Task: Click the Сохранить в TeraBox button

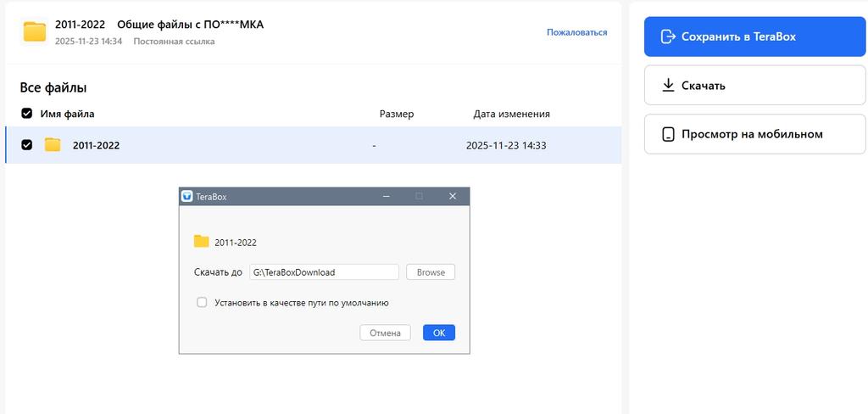Action: 754,36
